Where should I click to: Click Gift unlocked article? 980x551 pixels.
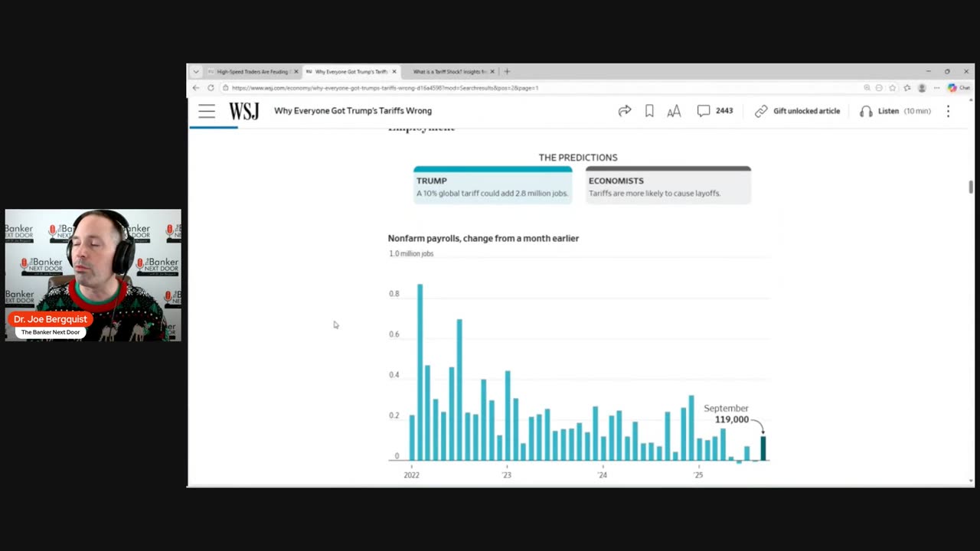797,111
